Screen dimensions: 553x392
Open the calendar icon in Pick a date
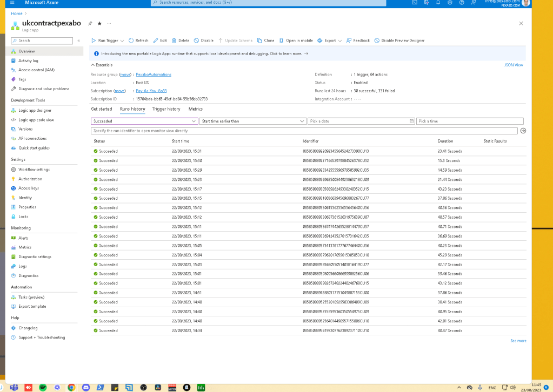[411, 121]
